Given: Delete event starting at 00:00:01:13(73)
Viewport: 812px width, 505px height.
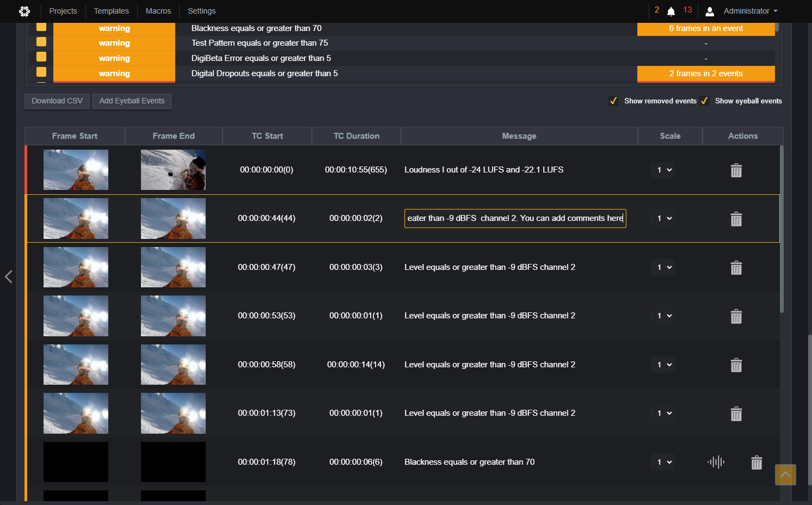Looking at the screenshot, I should (736, 414).
